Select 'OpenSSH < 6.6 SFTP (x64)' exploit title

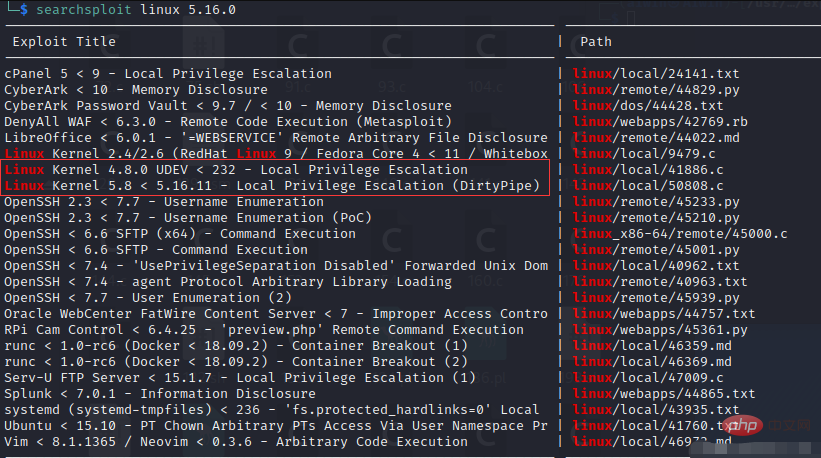pos(180,233)
